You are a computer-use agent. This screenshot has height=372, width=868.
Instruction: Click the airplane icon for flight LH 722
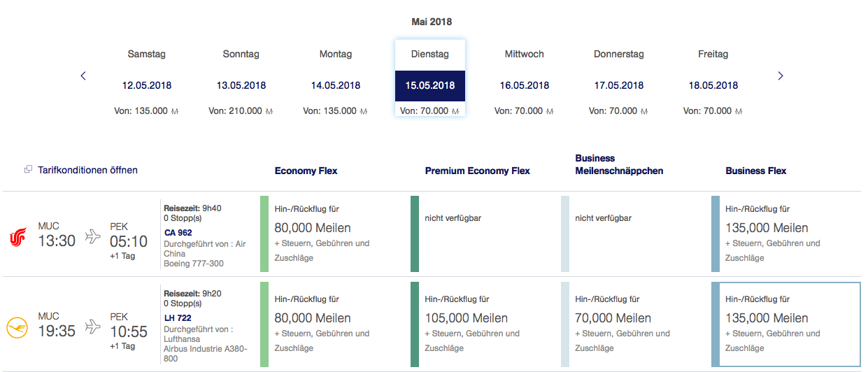92,326
